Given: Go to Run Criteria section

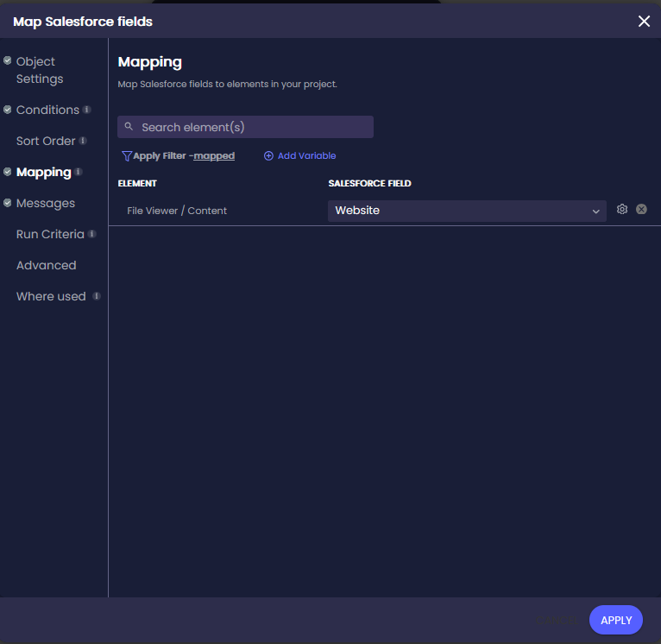Looking at the screenshot, I should [50, 234].
